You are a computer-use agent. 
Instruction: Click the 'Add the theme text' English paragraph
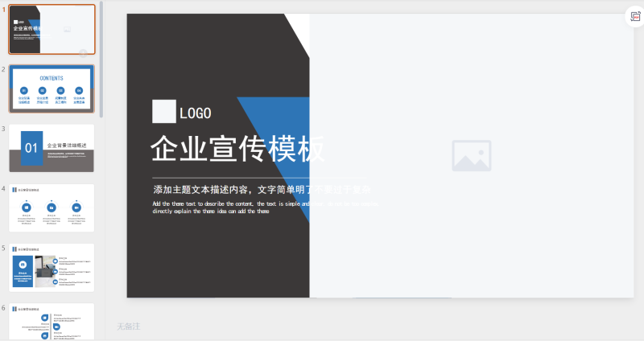click(266, 207)
